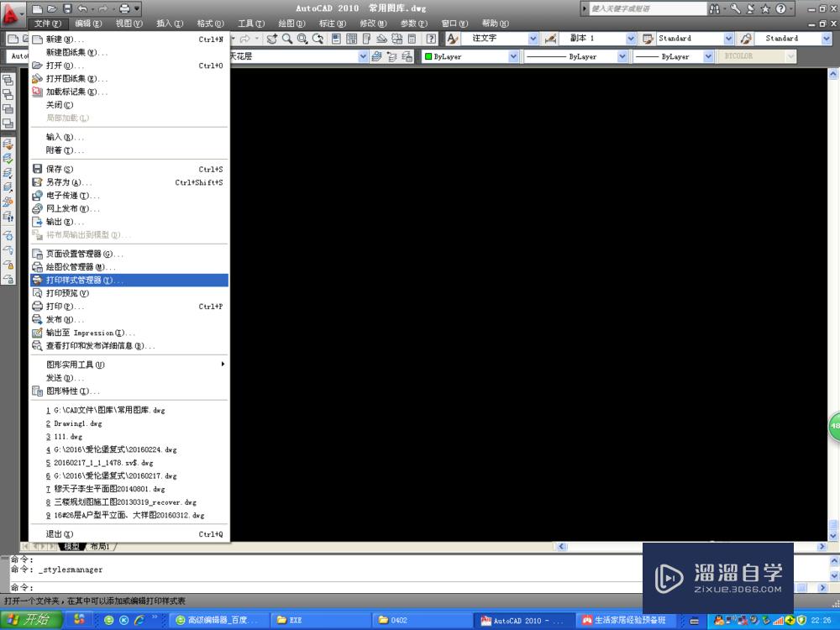Click the green ByLayer color swatch

pos(428,56)
